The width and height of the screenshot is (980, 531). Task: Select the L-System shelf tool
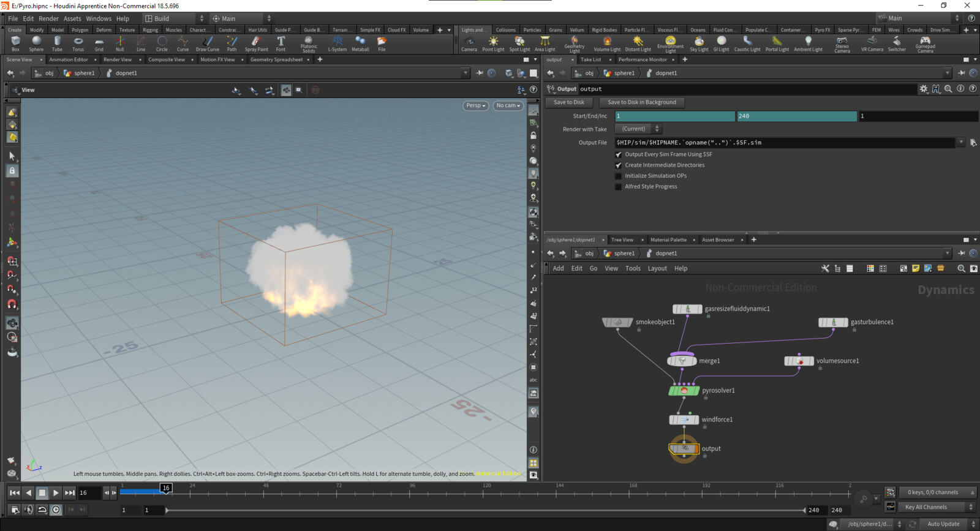tap(337, 43)
